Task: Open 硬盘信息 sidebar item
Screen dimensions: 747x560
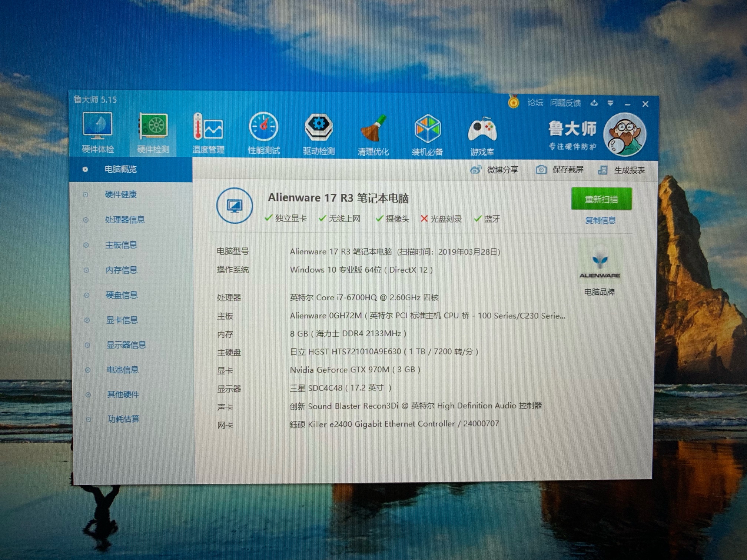Action: pos(122,295)
